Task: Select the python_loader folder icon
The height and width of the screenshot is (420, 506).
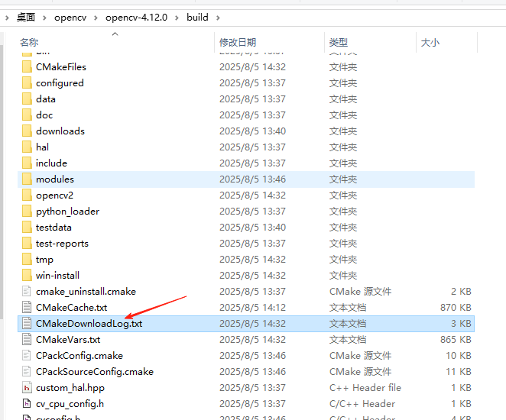Action: (27, 211)
